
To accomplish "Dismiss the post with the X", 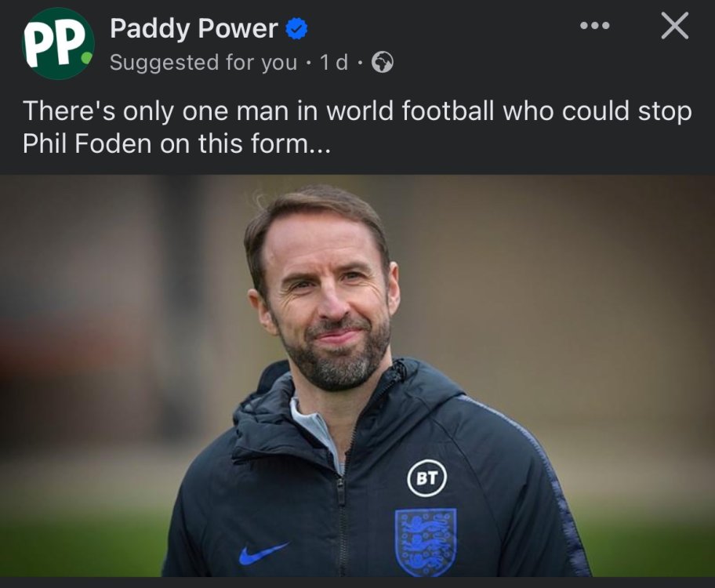I will point(674,27).
